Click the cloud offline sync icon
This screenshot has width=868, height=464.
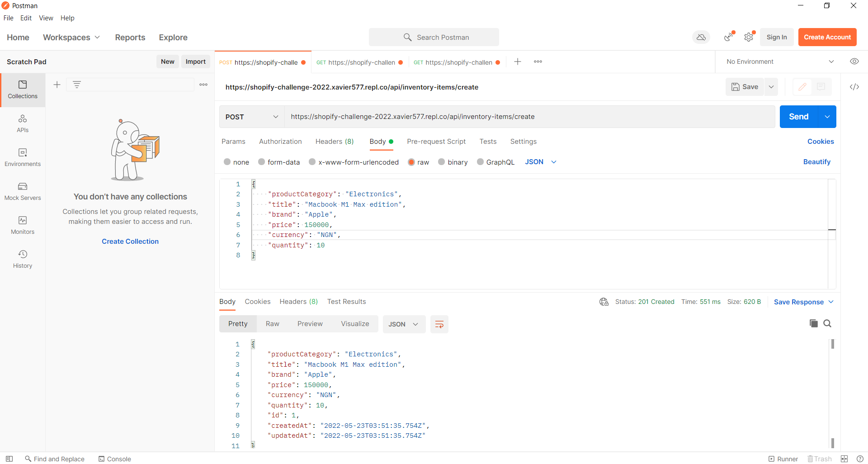(x=701, y=37)
